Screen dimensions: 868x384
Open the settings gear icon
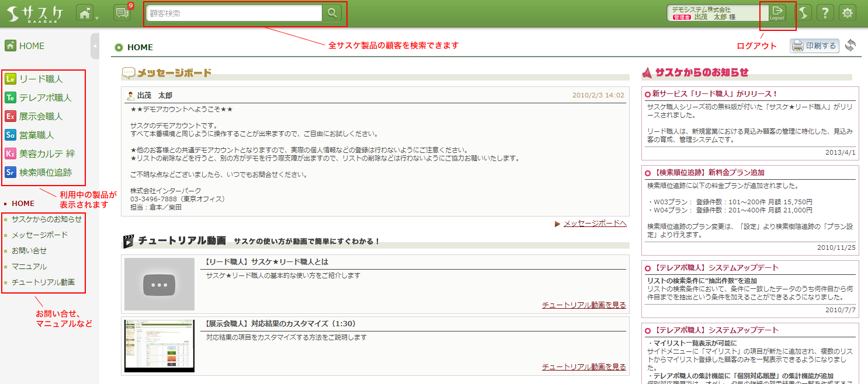pyautogui.click(x=848, y=13)
